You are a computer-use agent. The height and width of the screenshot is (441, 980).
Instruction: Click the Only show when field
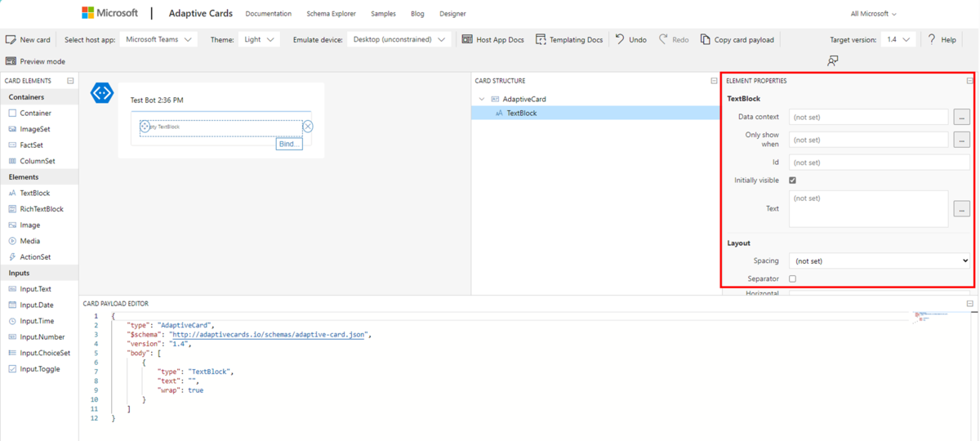(x=868, y=140)
